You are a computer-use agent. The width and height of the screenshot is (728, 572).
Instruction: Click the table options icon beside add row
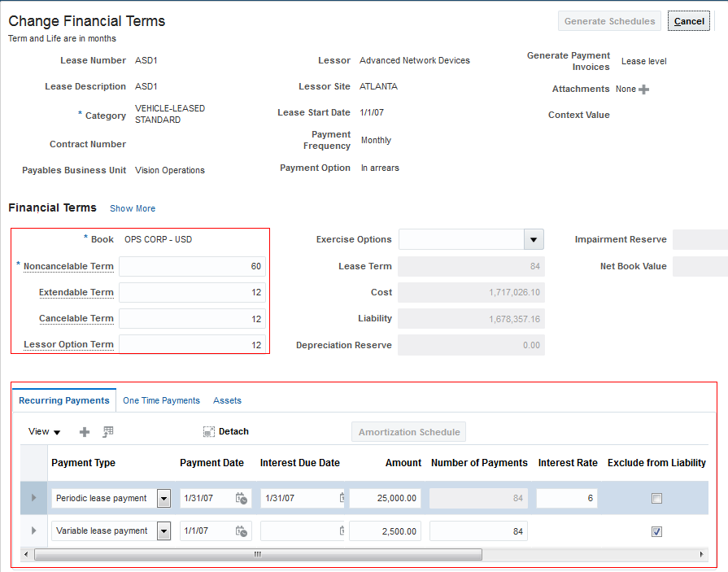point(107,432)
